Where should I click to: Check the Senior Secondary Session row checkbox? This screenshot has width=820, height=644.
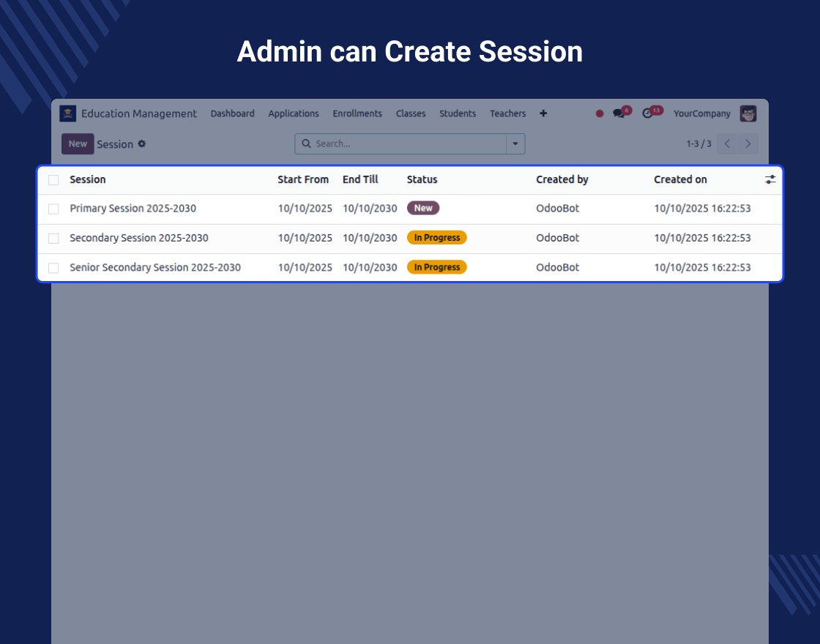(x=53, y=268)
